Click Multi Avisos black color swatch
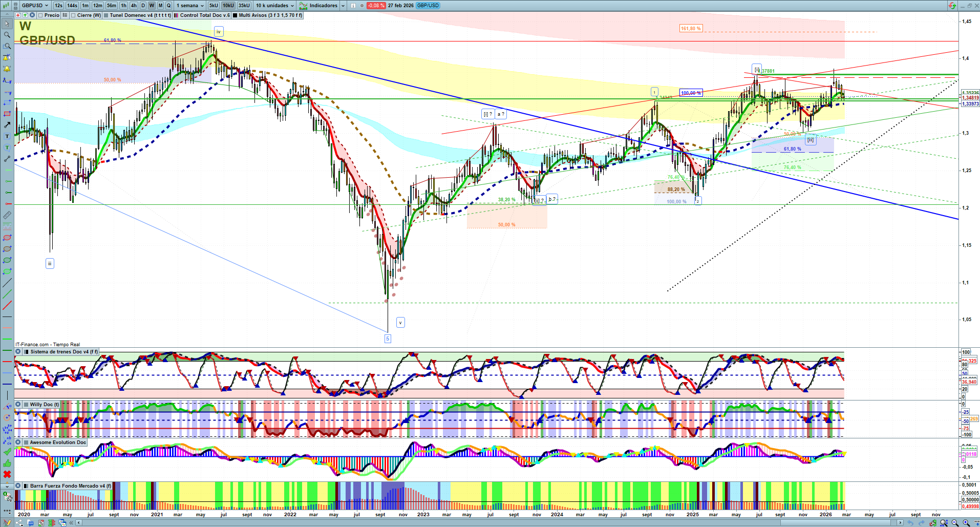The height and width of the screenshot is (527, 980). click(235, 15)
